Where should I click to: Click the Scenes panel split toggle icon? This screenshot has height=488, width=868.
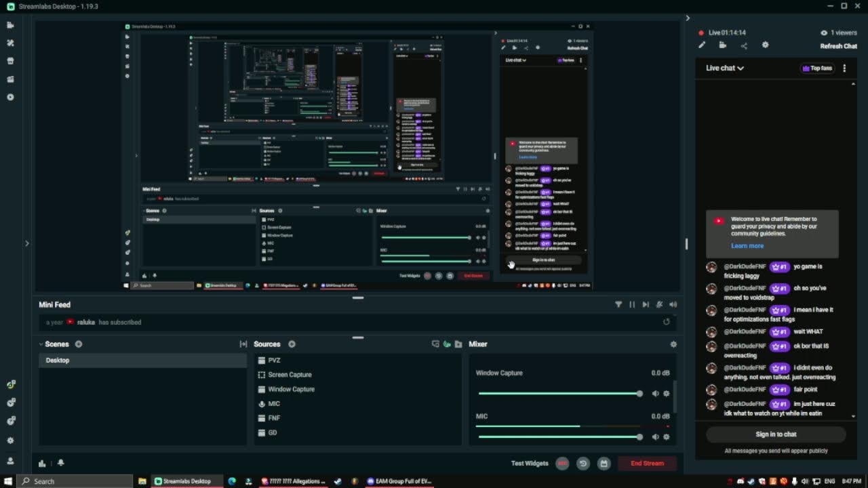[x=243, y=344]
